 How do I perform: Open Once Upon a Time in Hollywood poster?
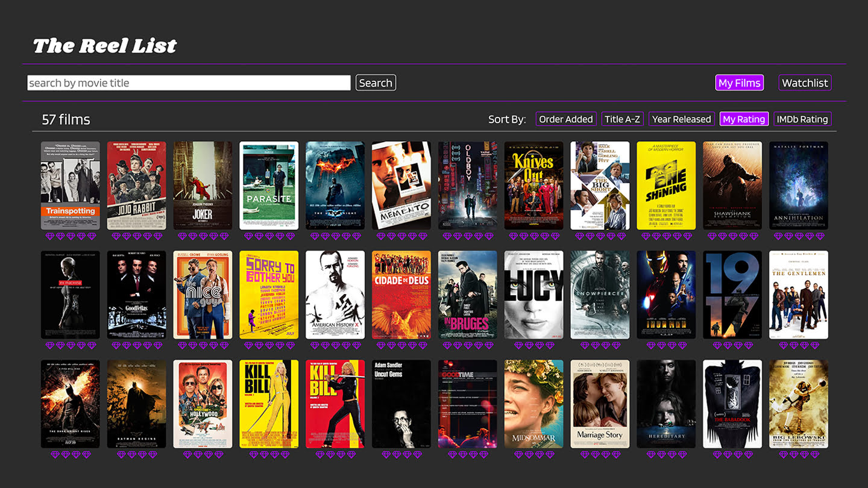(x=203, y=404)
